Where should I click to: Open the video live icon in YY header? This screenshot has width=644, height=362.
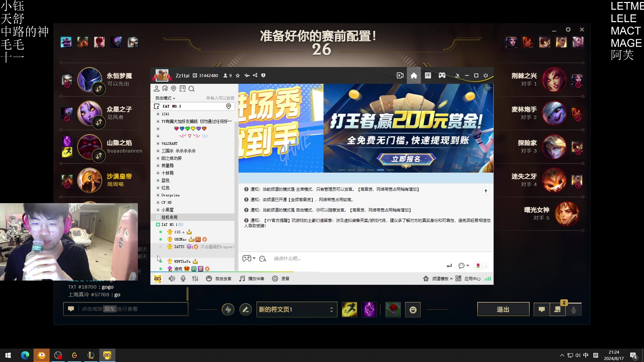pyautogui.click(x=400, y=76)
